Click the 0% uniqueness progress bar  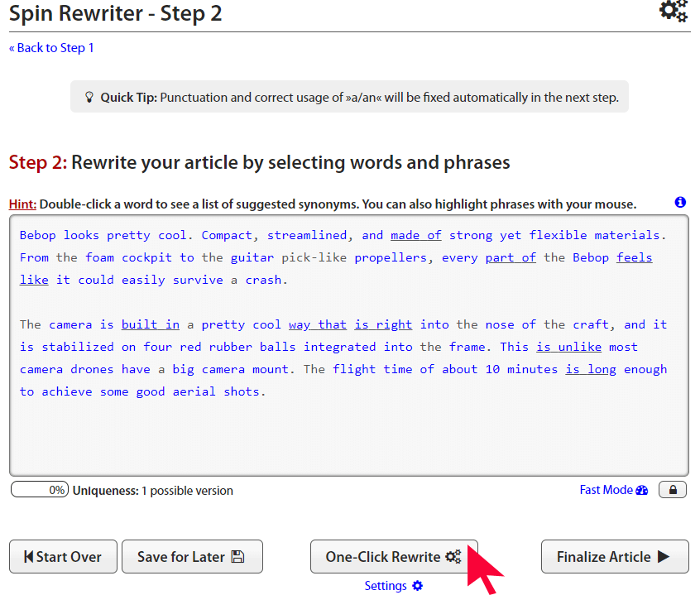(x=39, y=490)
